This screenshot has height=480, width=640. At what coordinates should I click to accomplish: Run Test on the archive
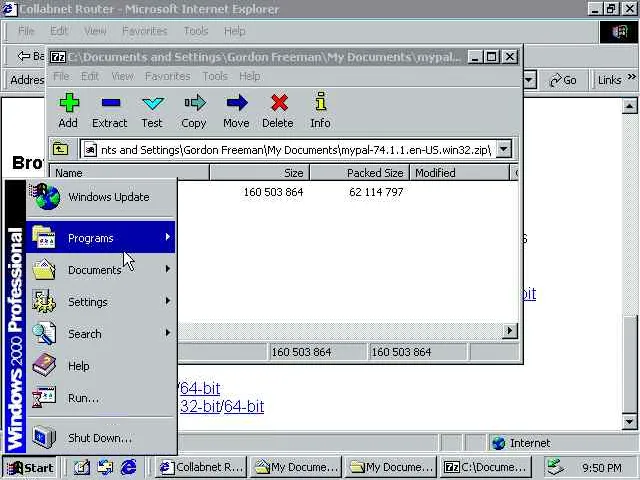(x=152, y=110)
